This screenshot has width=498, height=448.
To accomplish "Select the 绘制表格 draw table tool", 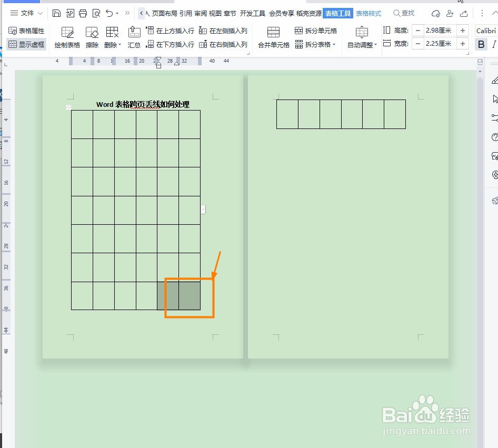I will (x=67, y=37).
